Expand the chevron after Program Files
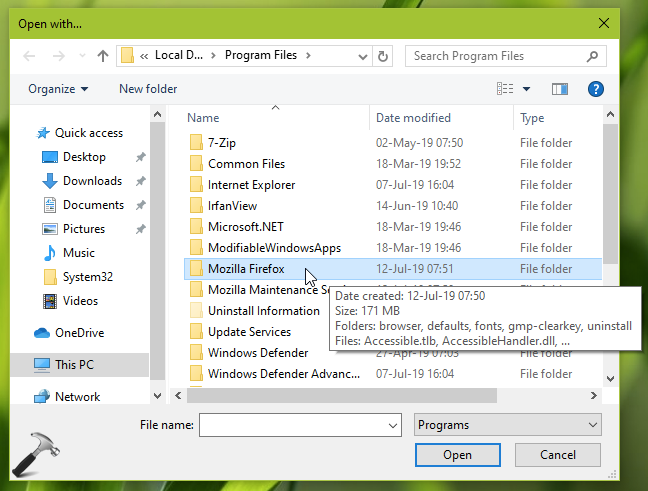This screenshot has width=648, height=491. coord(308,55)
